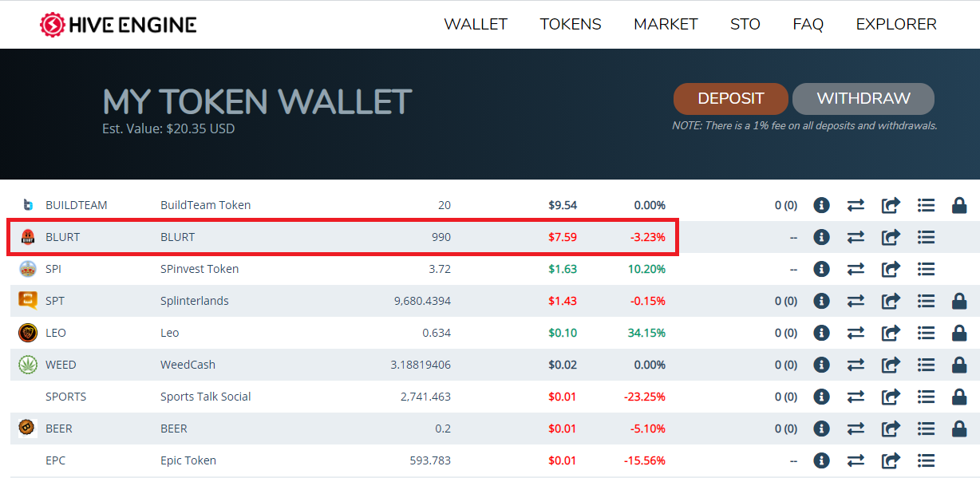Click transfer arrows icon in LEO row

coord(856,333)
